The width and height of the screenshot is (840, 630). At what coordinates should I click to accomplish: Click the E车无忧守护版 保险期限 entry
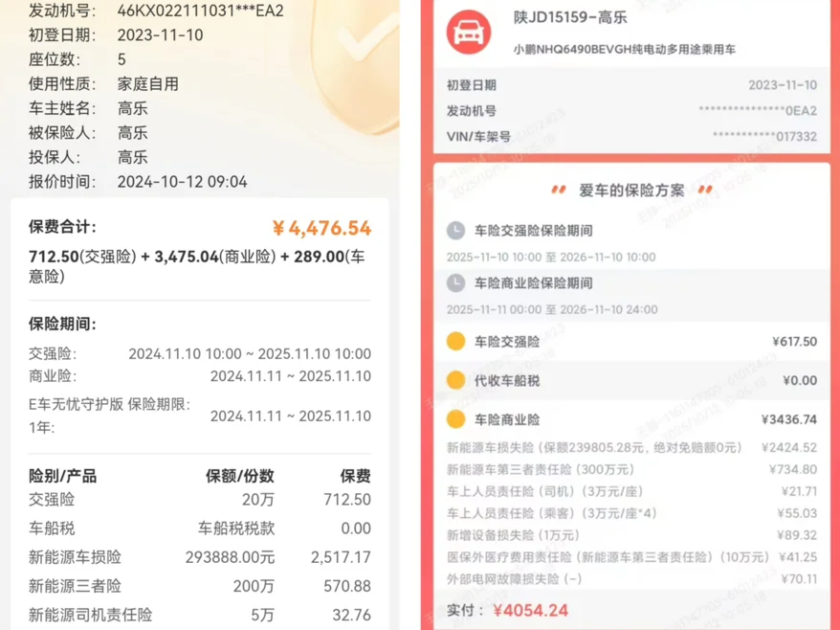(x=109, y=416)
